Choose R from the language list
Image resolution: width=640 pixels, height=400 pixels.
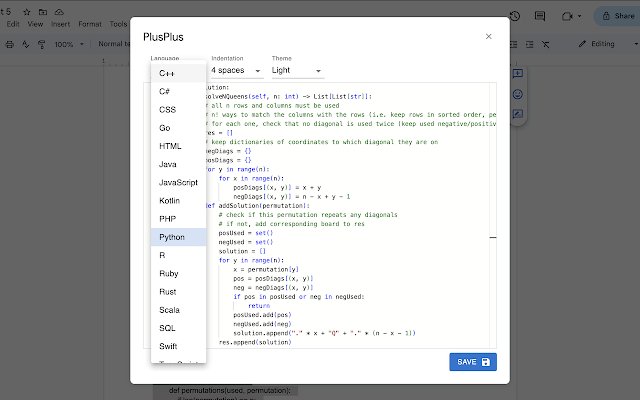click(x=178, y=255)
